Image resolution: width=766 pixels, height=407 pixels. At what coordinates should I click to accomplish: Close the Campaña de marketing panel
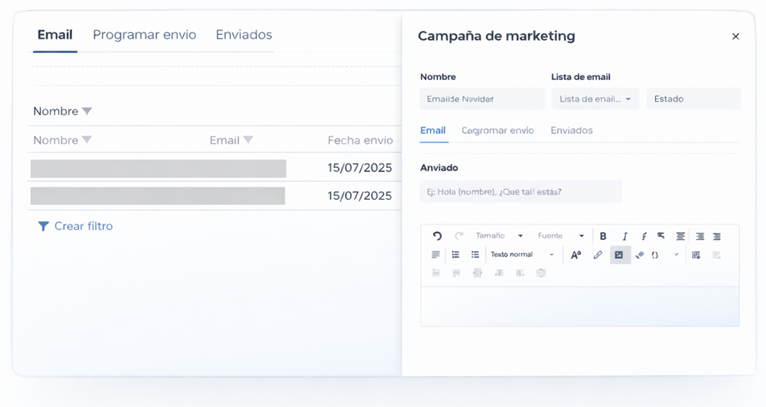(x=735, y=37)
